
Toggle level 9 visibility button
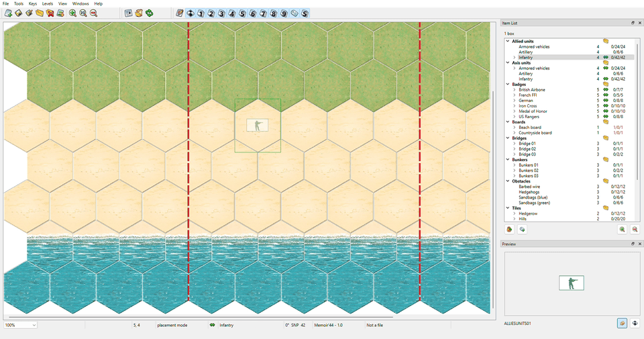pos(284,13)
